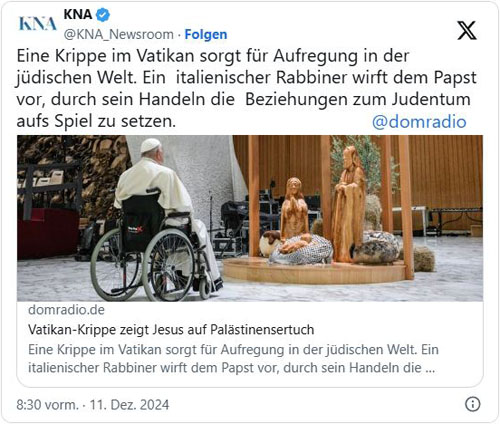Viewport: 500px width, 424px height.
Task: Click the grey article description text
Action: click(233, 359)
